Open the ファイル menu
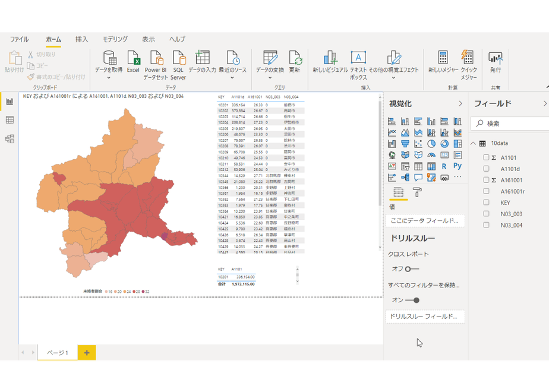This screenshot has width=549, height=392. coord(19,39)
